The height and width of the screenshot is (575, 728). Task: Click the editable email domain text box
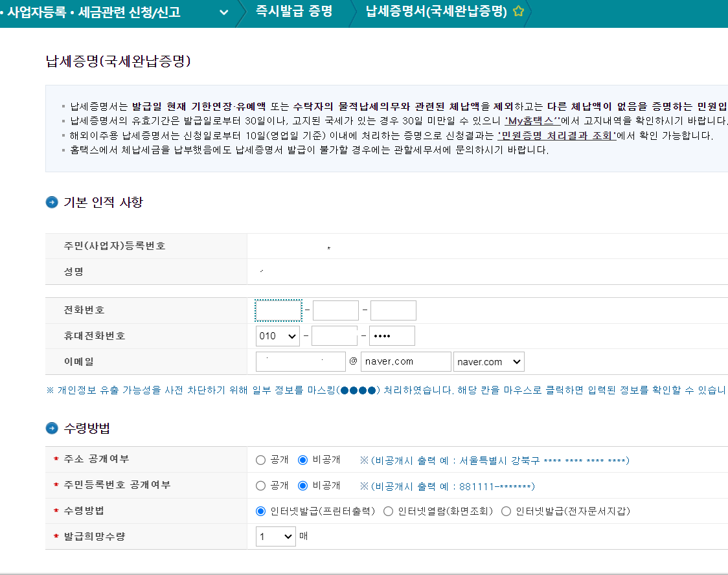click(x=406, y=361)
